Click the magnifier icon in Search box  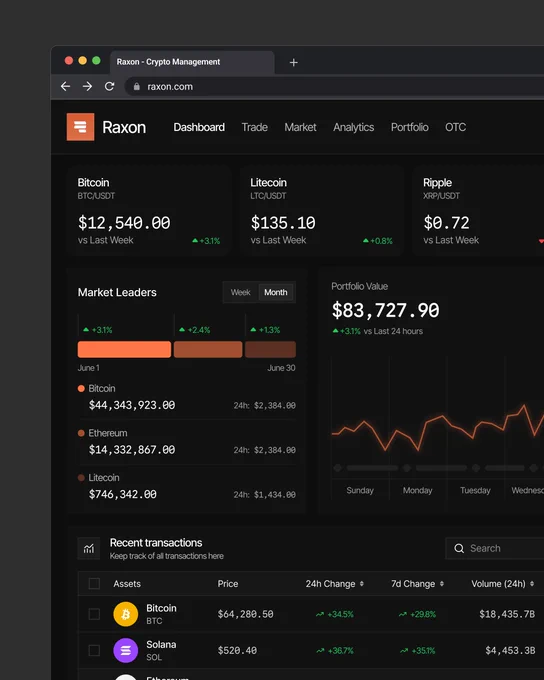pos(459,548)
